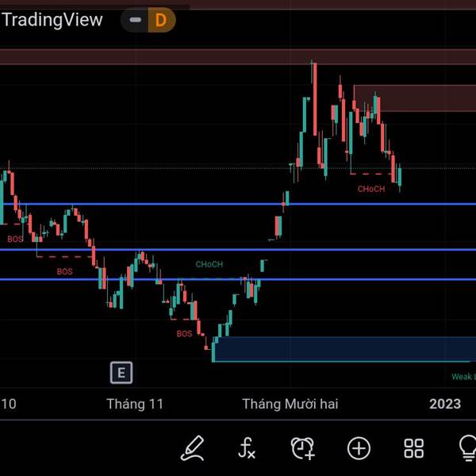Open the indicators fx icon
This screenshot has height=476, width=476.
[247, 448]
